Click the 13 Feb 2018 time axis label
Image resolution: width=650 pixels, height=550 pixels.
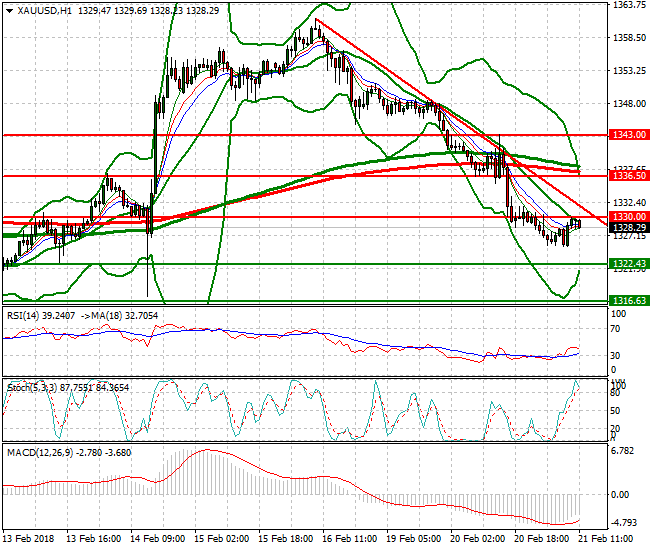28,539
